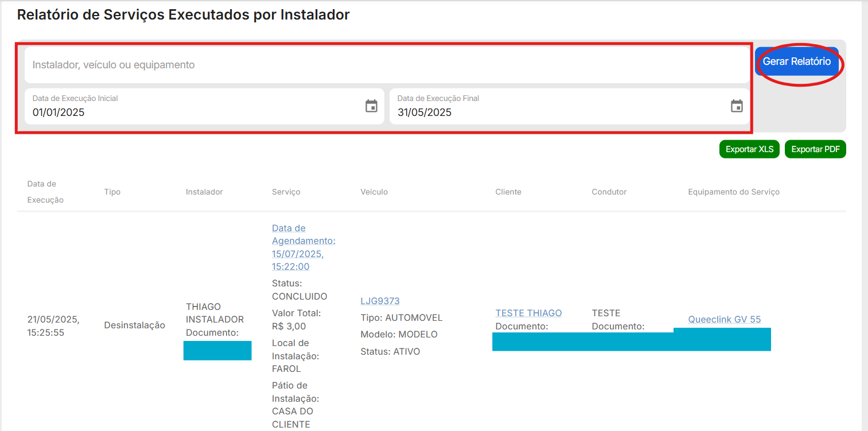This screenshot has height=431, width=868.
Task: Click the Tipo column header
Action: click(x=111, y=192)
